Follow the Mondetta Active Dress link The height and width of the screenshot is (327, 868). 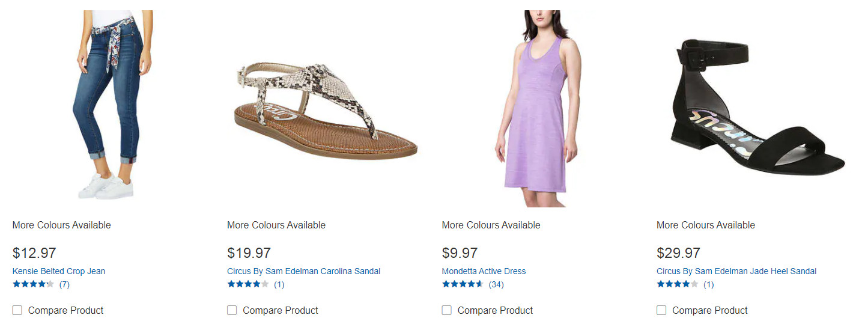coord(484,271)
